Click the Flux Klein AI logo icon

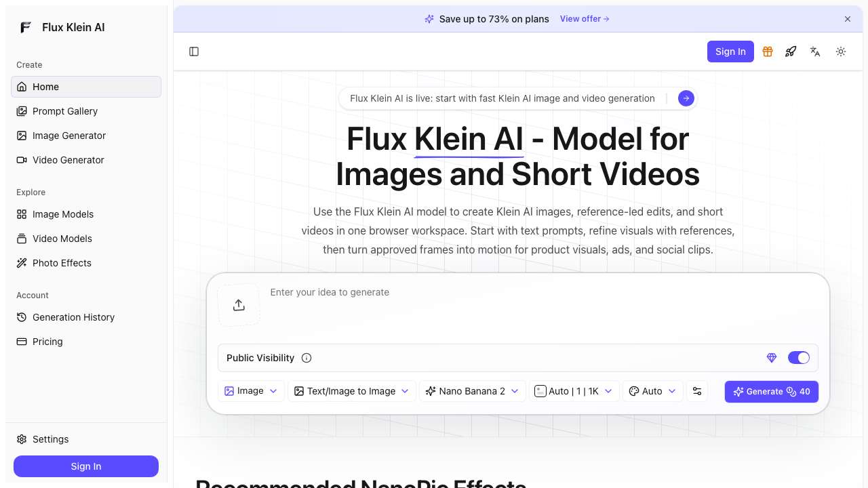pos(26,27)
